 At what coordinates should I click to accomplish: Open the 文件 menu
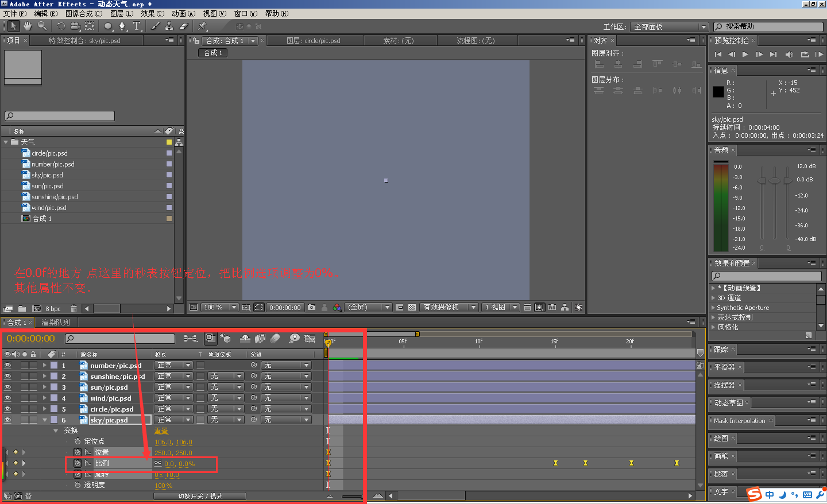[15, 13]
